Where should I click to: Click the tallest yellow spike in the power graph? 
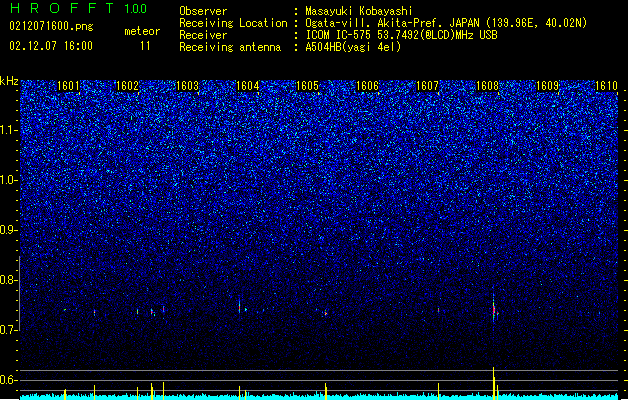click(x=493, y=383)
